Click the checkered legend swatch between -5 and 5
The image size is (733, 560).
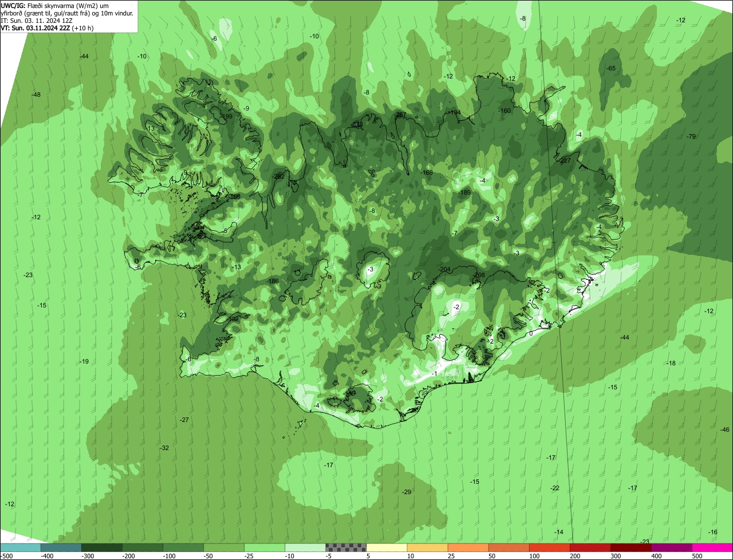coord(346,547)
